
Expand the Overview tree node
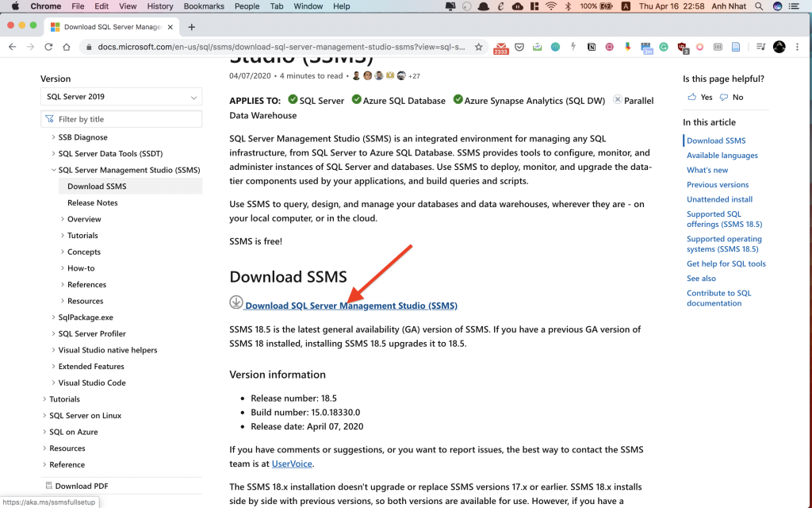pyautogui.click(x=63, y=219)
